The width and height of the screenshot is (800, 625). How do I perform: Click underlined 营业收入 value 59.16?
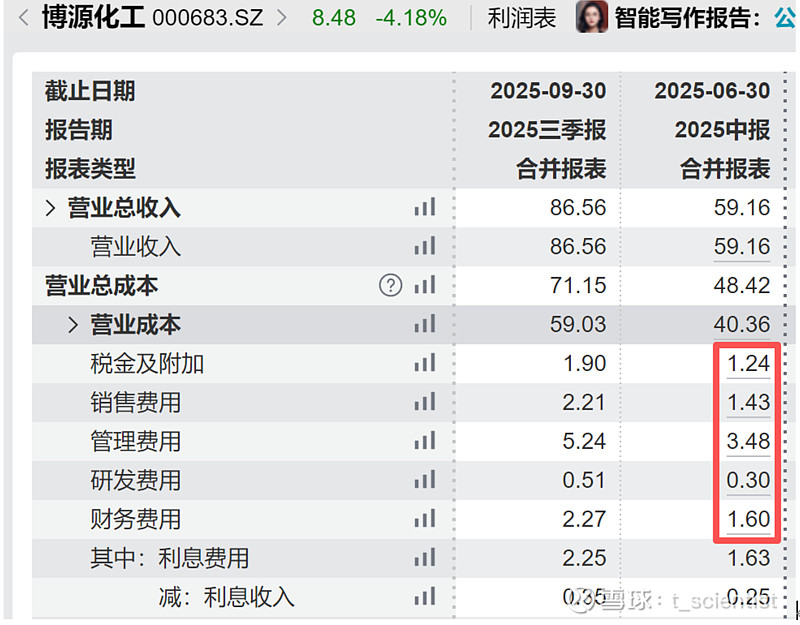point(742,246)
